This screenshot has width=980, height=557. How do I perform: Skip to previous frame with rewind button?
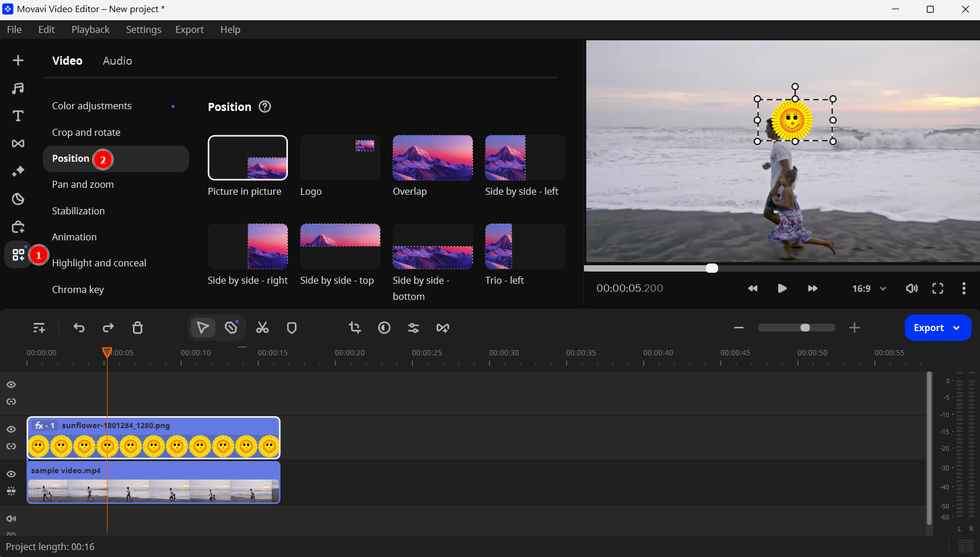point(752,288)
